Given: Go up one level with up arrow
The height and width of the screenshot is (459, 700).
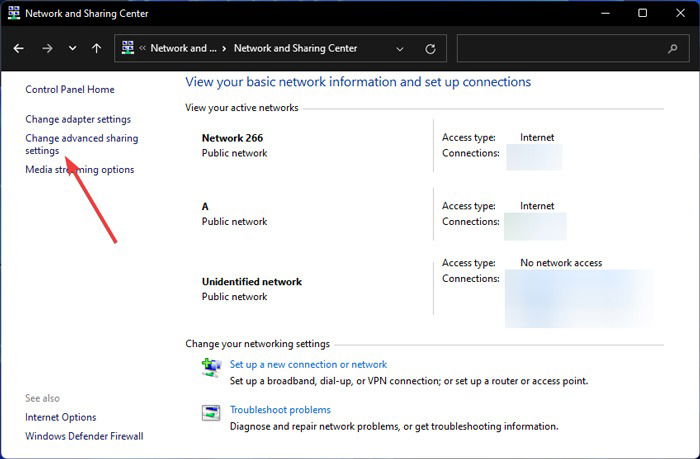Looking at the screenshot, I should tap(96, 48).
